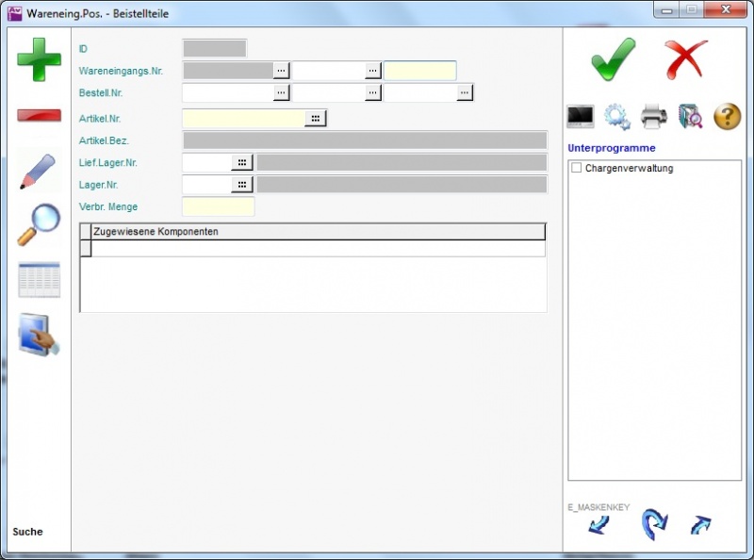Viewport: 754px width, 560px height.
Task: Click the yellow question mark help icon
Action: 728,117
